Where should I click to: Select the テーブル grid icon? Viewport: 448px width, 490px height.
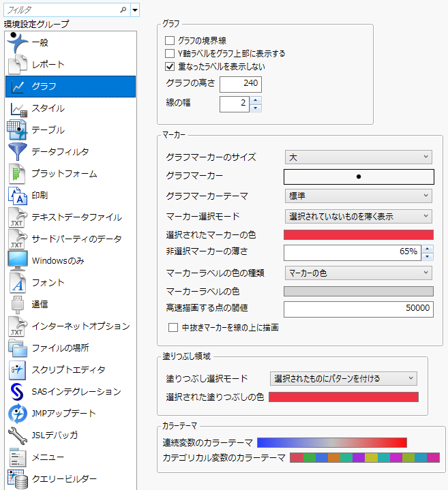click(18, 130)
